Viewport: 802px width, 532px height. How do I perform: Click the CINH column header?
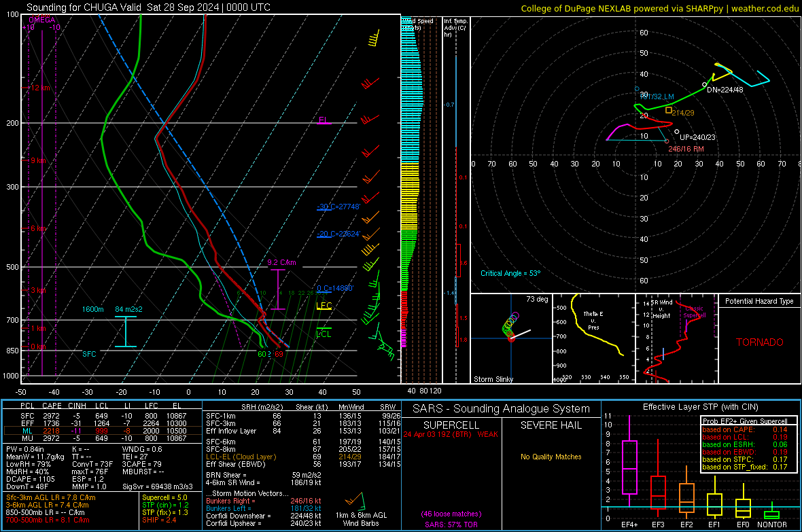77,406
